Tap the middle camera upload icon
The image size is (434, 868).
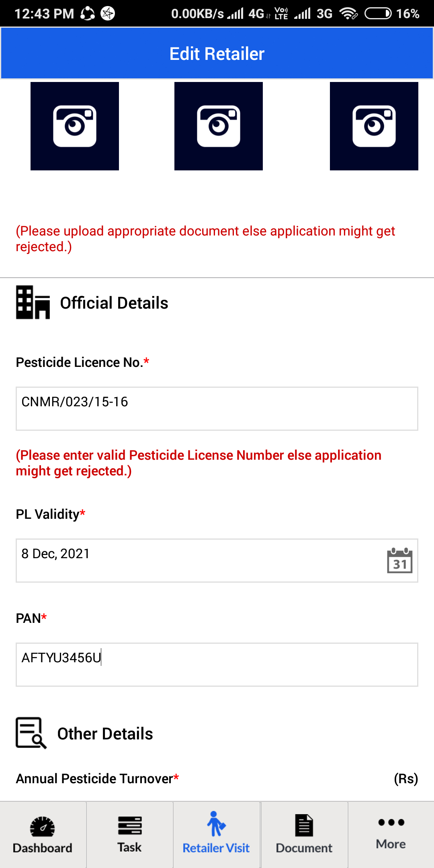pyautogui.click(x=219, y=126)
